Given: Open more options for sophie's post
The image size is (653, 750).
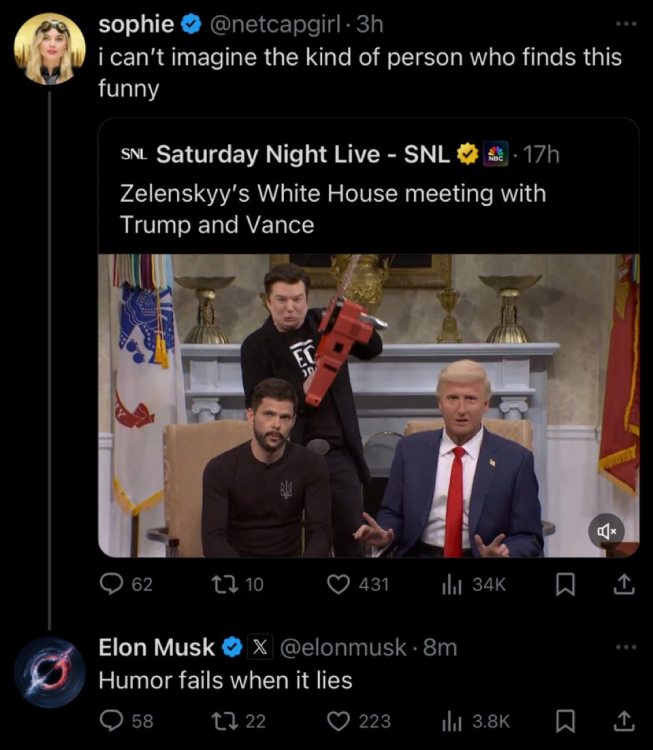Looking at the screenshot, I should pos(625,23).
